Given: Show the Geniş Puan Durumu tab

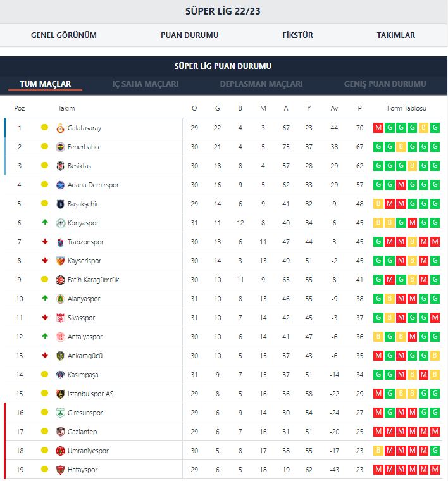Looking at the screenshot, I should [x=385, y=84].
